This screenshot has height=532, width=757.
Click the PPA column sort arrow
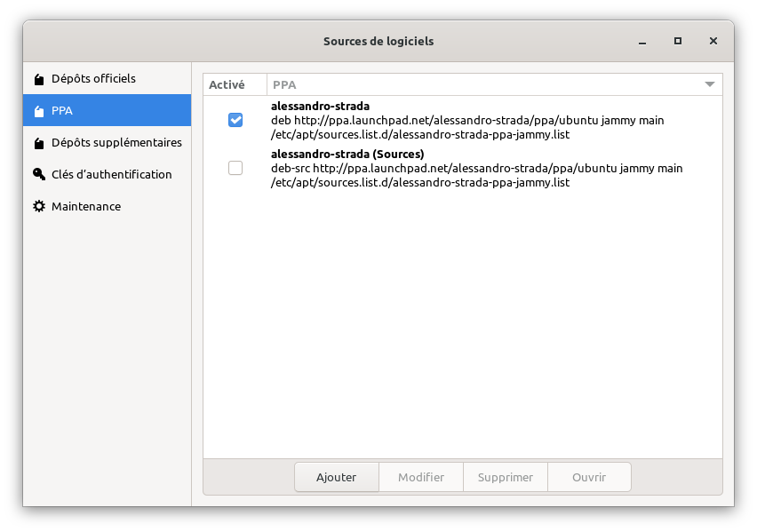[x=709, y=85]
